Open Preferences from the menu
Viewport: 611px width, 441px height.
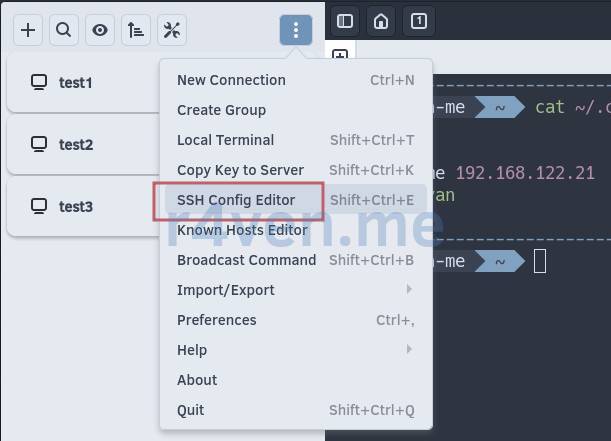click(217, 320)
